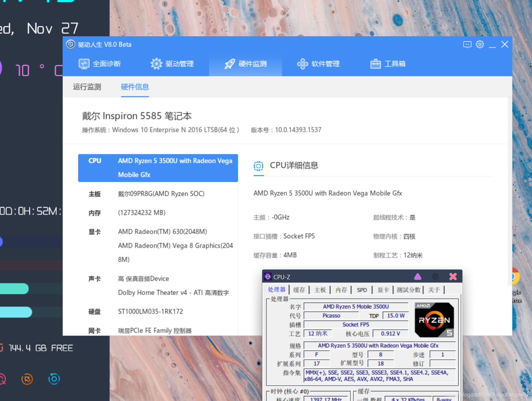Screen dimensions: 532x401
Task: Open 关于 tab in CPU-Z
Action: pos(434,290)
